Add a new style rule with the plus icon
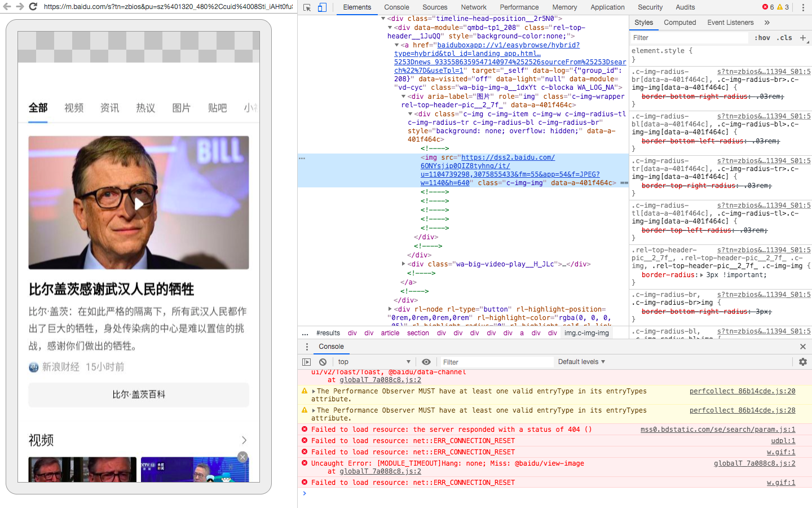 click(803, 38)
